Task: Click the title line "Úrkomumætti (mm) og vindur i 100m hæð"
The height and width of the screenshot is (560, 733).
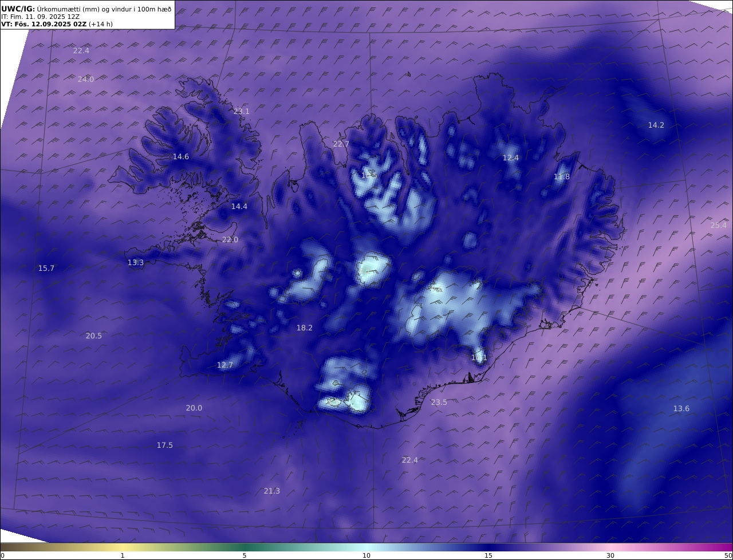Action: [x=104, y=9]
